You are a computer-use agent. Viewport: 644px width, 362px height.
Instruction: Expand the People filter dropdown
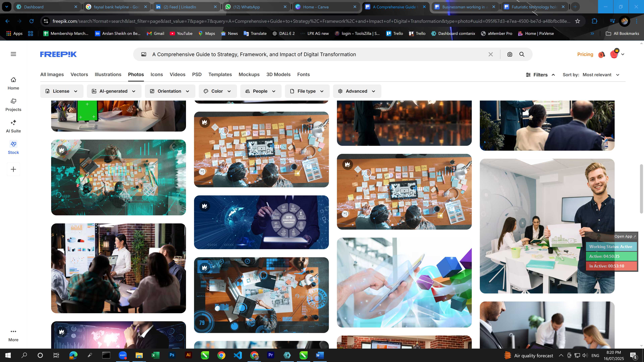tap(261, 91)
